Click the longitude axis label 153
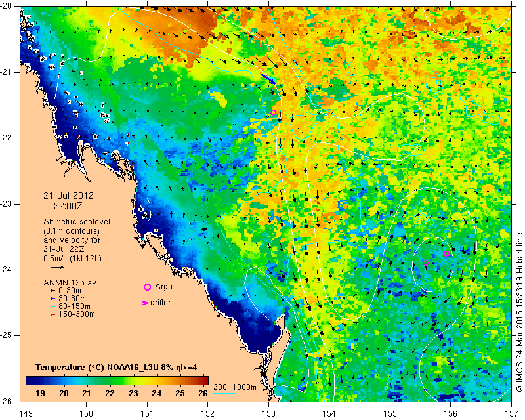The height and width of the screenshot is (420, 525). point(268,414)
